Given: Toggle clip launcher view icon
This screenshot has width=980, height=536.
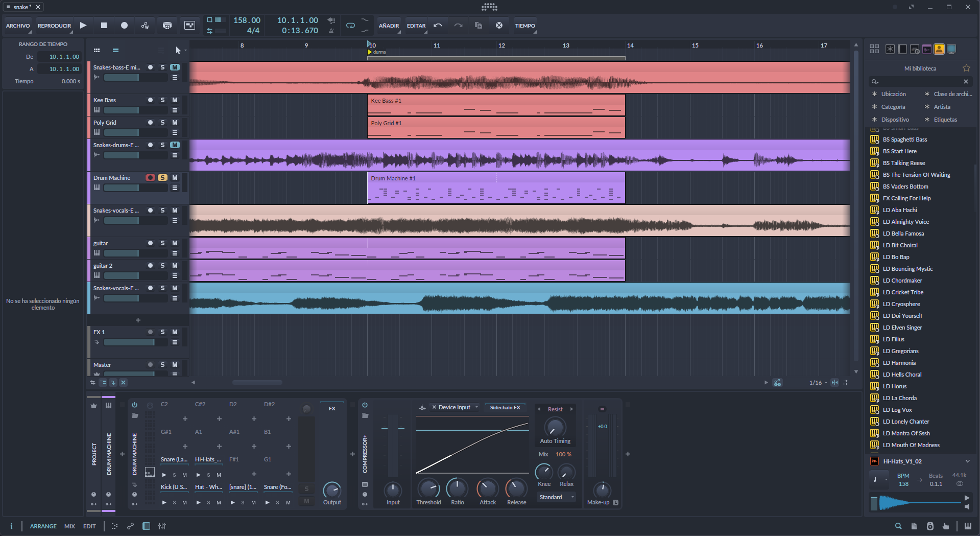Looking at the screenshot, I should (x=97, y=50).
